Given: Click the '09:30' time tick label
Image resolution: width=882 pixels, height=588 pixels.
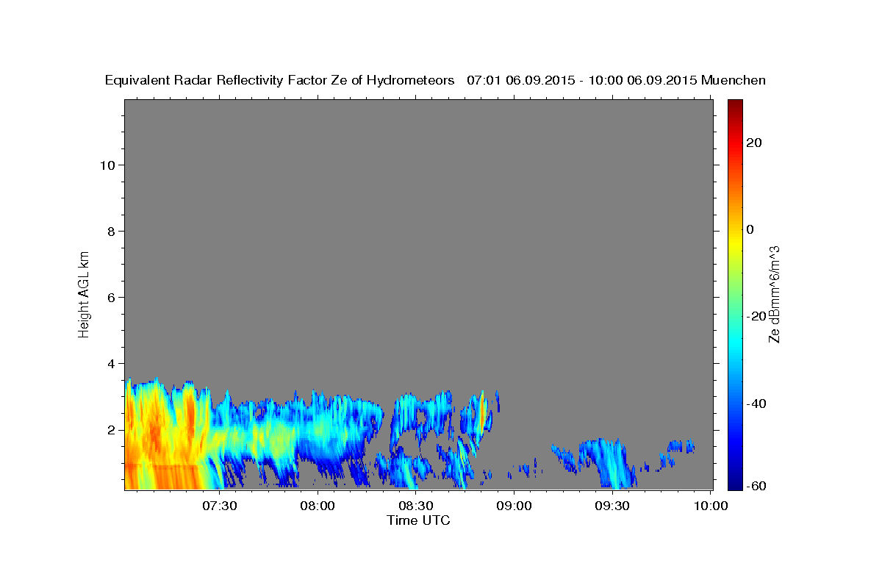Looking at the screenshot, I should (x=612, y=506).
